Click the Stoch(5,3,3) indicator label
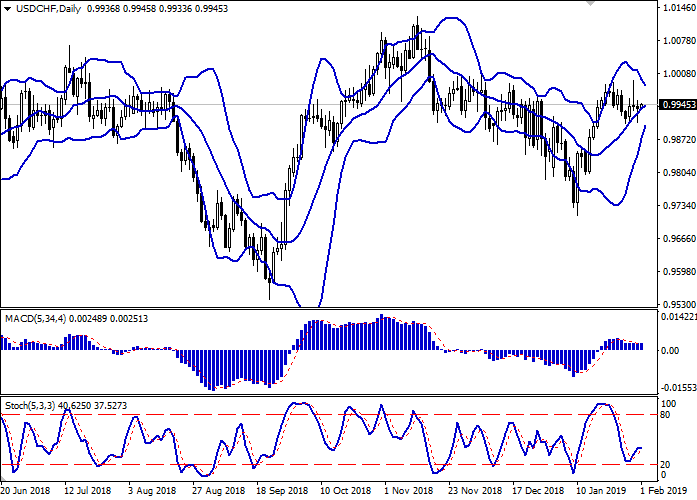The height and width of the screenshot is (500, 697). (x=30, y=406)
